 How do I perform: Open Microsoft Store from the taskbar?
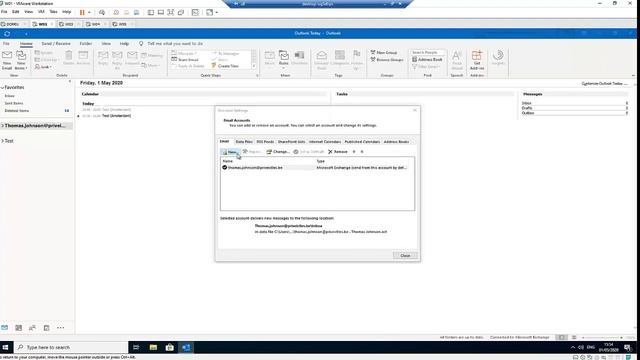pos(169,347)
